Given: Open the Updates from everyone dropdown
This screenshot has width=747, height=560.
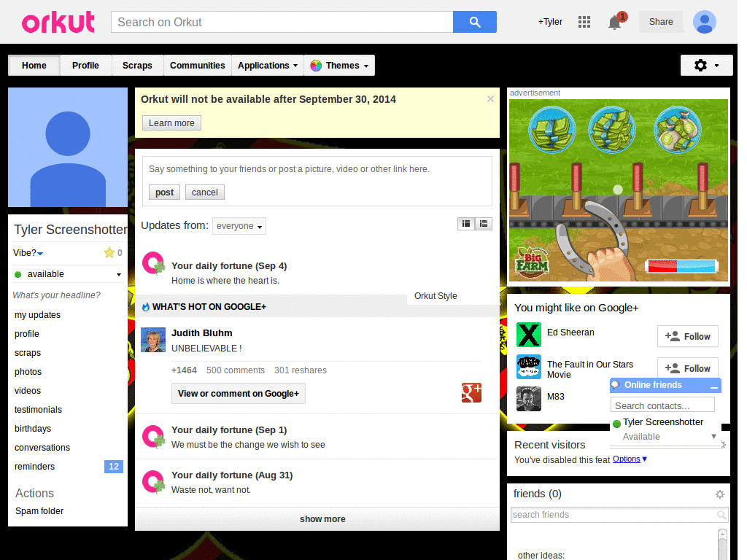Looking at the screenshot, I should pos(239,226).
